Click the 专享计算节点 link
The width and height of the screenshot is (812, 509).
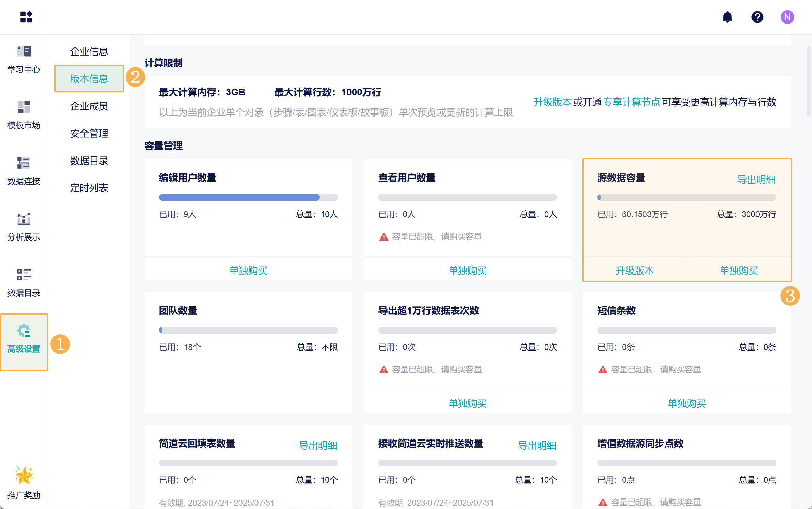tap(631, 102)
